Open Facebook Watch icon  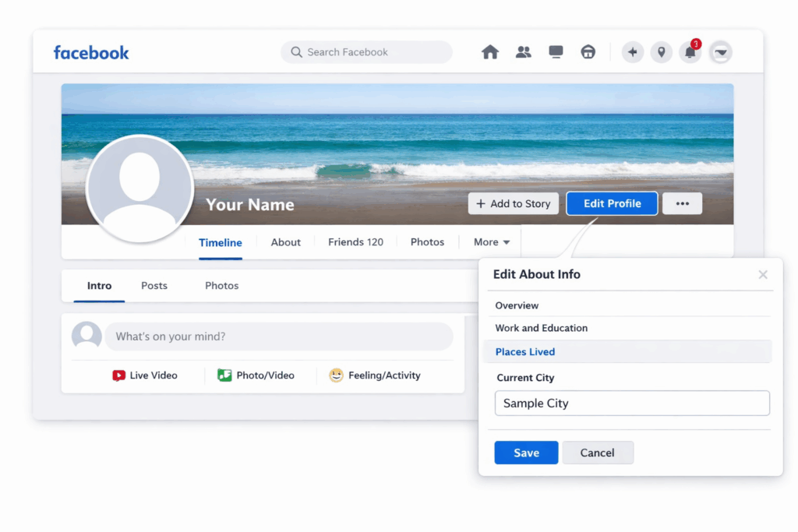point(556,51)
